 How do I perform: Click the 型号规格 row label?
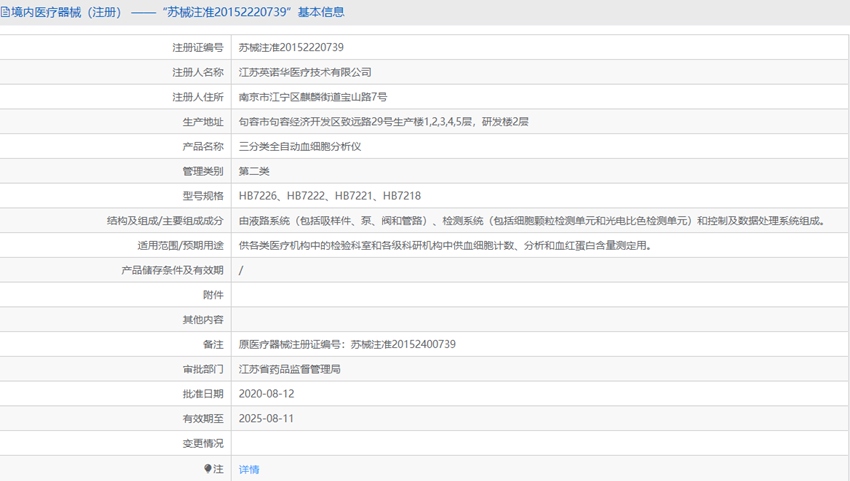203,196
